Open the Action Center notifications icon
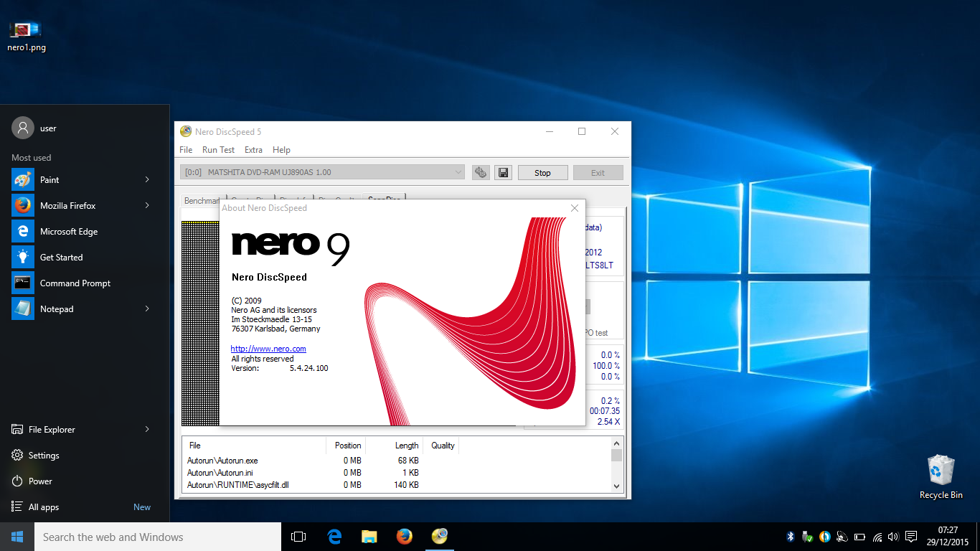 tap(911, 537)
